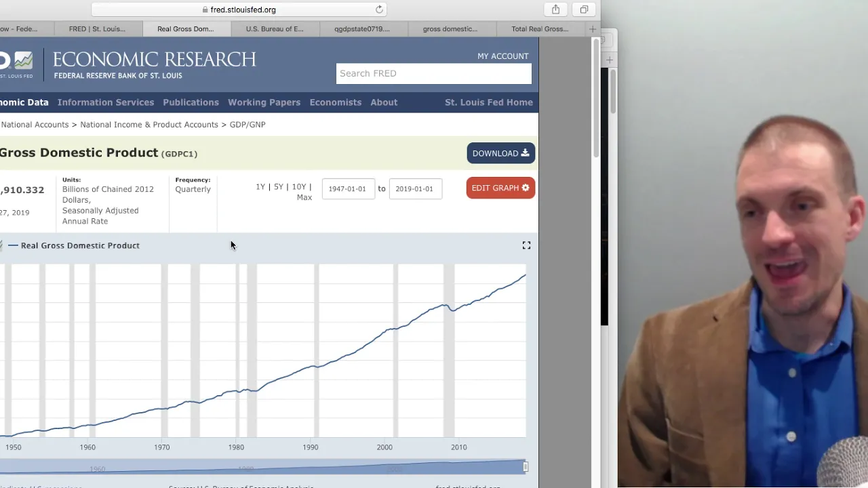Open Publications menu

(191, 102)
